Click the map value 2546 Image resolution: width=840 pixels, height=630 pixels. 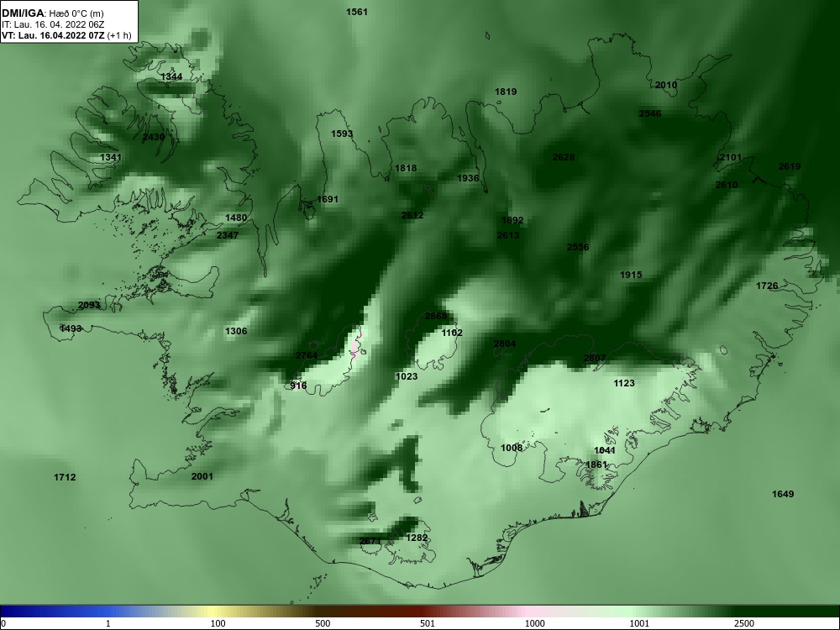650,113
